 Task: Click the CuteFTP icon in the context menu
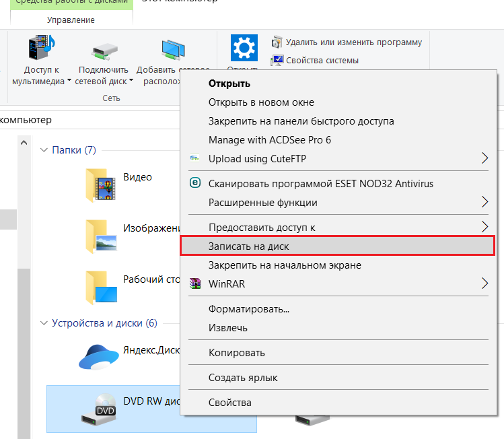(194, 158)
